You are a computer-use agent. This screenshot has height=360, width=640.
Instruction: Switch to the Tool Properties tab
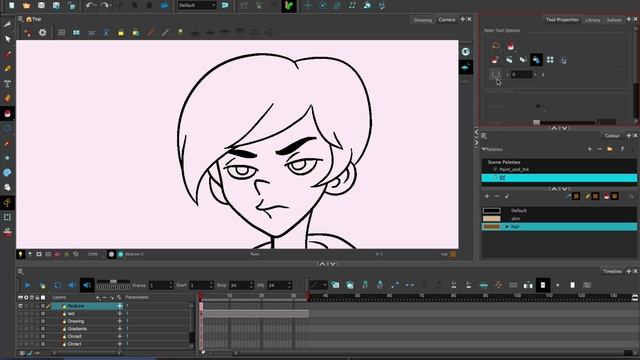(562, 20)
